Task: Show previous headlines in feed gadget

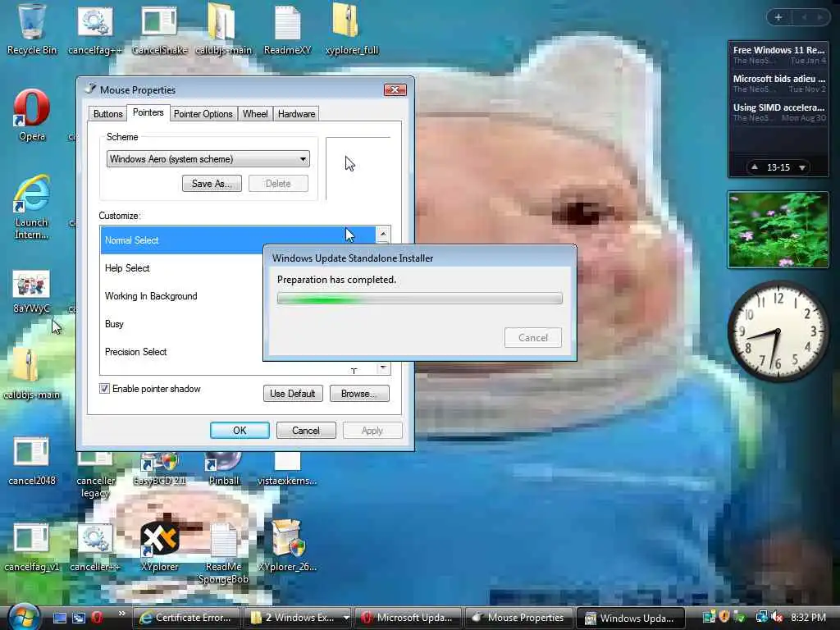Action: (755, 167)
